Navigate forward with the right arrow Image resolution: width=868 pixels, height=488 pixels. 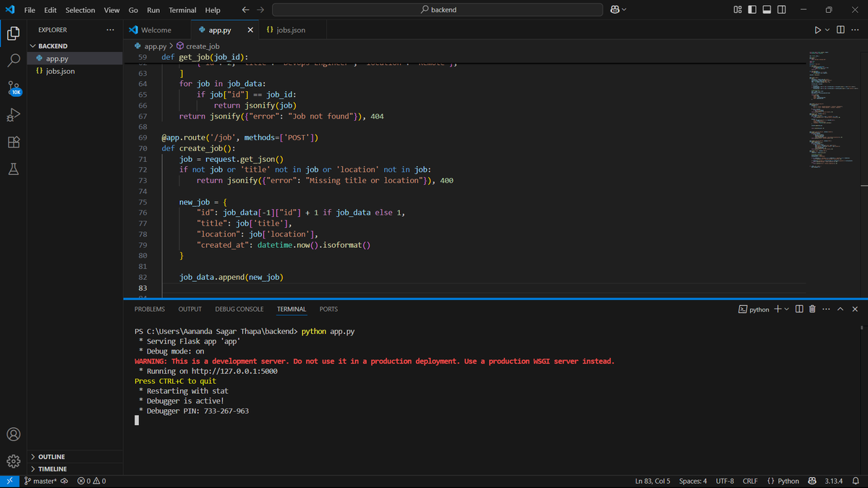260,10
